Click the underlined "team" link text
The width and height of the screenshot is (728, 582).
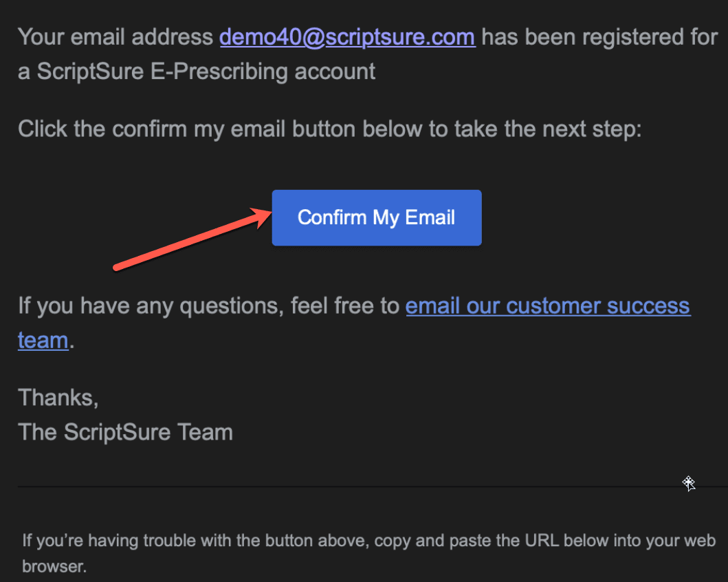[x=43, y=340]
